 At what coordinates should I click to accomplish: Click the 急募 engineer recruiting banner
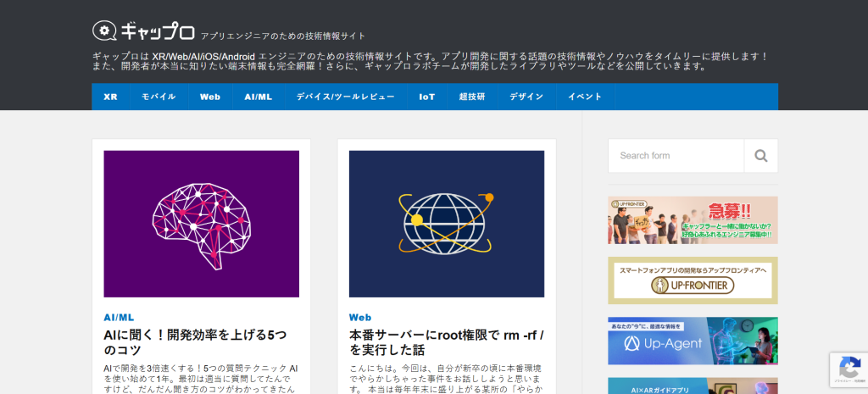tap(692, 220)
